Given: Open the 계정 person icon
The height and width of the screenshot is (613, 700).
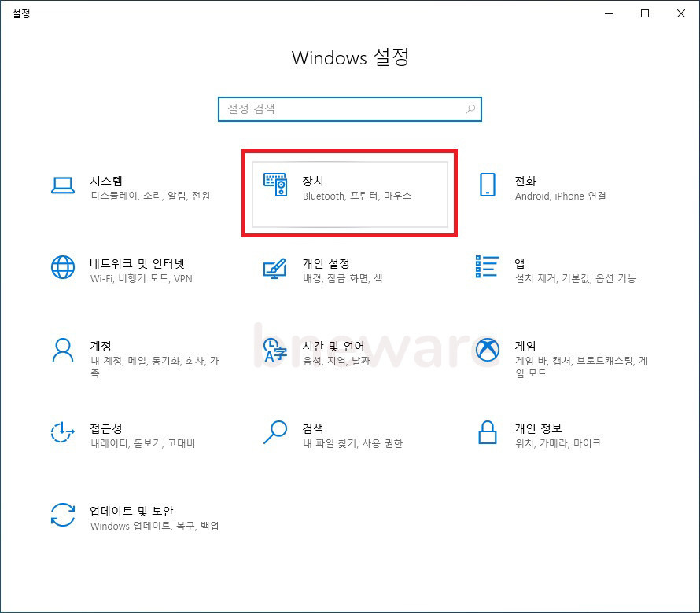Looking at the screenshot, I should pyautogui.click(x=63, y=351).
